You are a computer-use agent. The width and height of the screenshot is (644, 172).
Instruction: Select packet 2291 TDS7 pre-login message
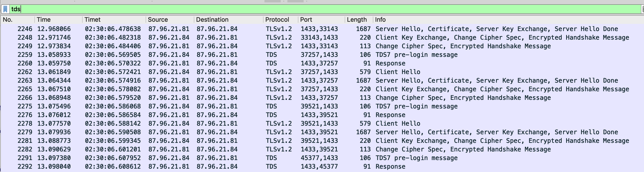(322, 158)
